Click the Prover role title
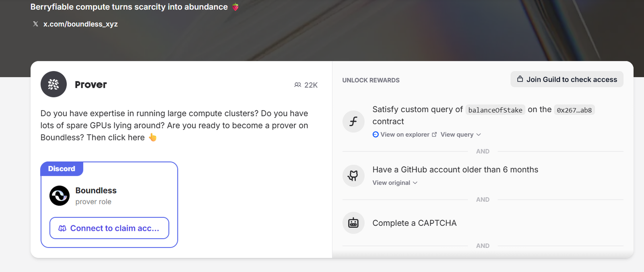Image resolution: width=644 pixels, height=272 pixels. 91,84
